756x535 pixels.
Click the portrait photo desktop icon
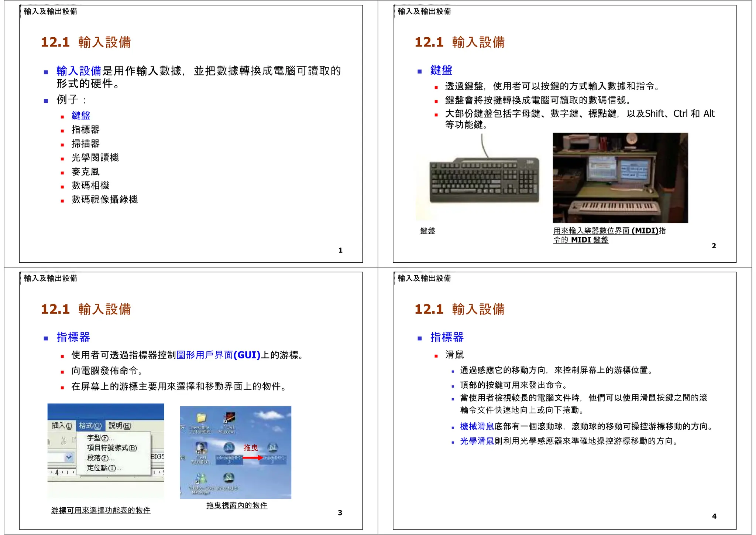[x=201, y=448]
